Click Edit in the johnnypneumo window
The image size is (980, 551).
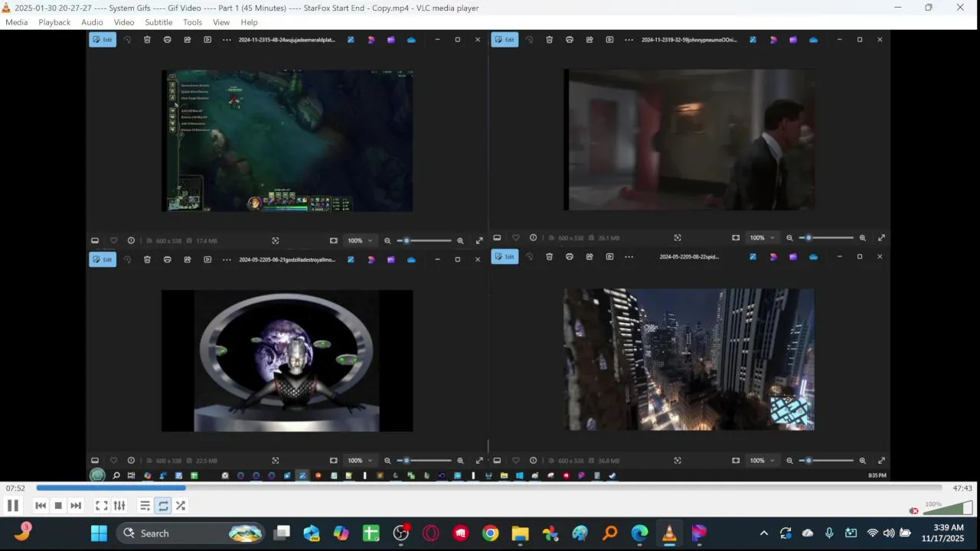(505, 40)
